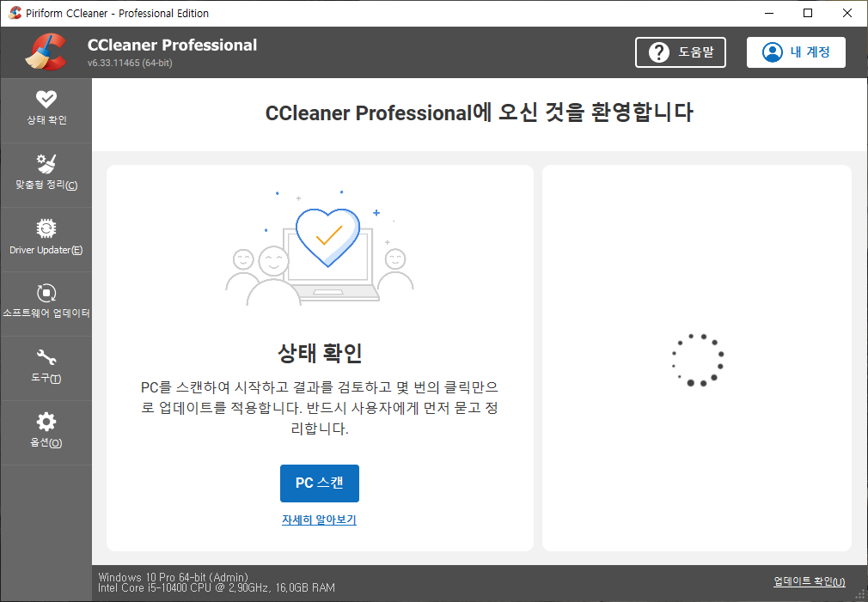Minimize the CCleaner window
Image resolution: width=868 pixels, height=602 pixels.
(x=769, y=13)
